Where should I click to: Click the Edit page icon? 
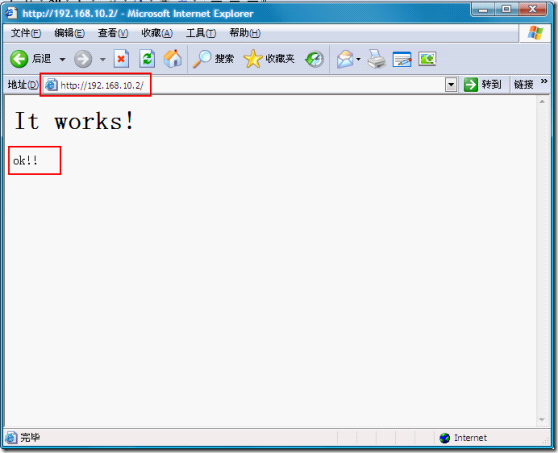point(402,59)
